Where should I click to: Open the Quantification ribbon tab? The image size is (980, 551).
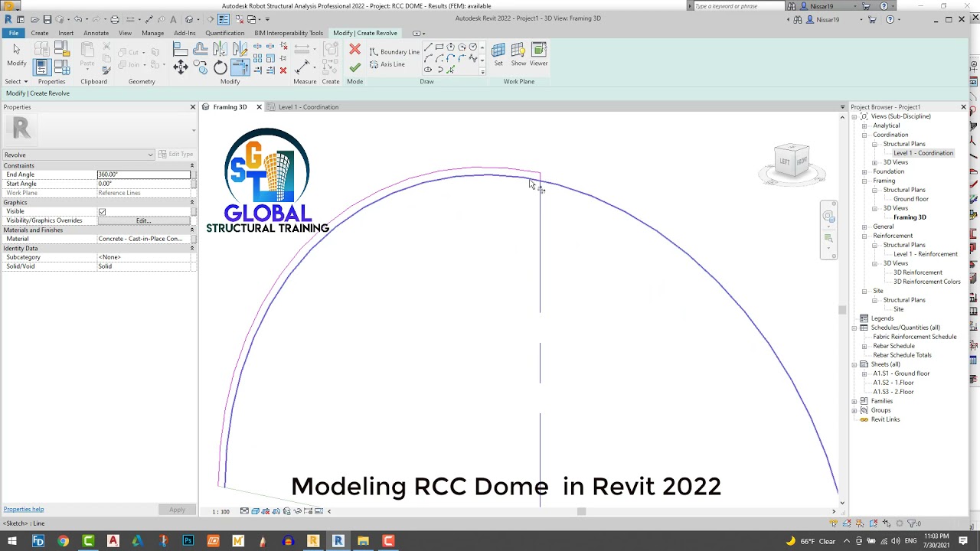coord(225,33)
